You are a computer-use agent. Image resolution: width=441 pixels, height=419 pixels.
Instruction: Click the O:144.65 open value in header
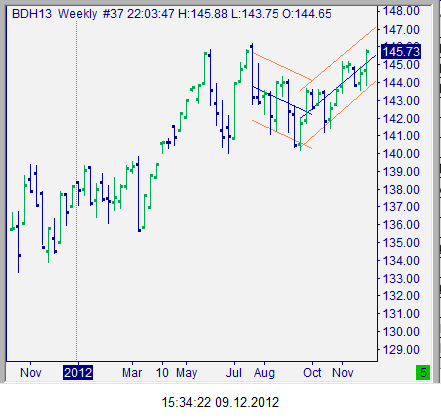[x=307, y=14]
